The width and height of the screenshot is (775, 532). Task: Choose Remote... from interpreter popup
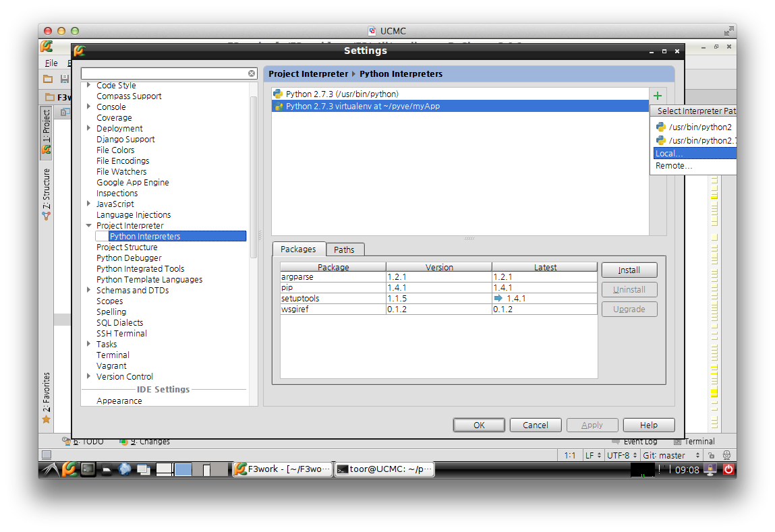(x=695, y=166)
